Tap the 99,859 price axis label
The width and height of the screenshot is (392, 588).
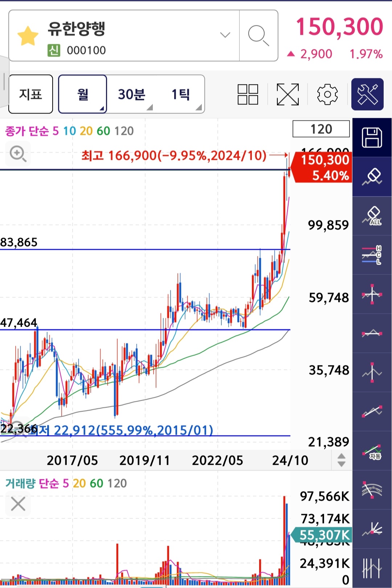pyautogui.click(x=328, y=225)
